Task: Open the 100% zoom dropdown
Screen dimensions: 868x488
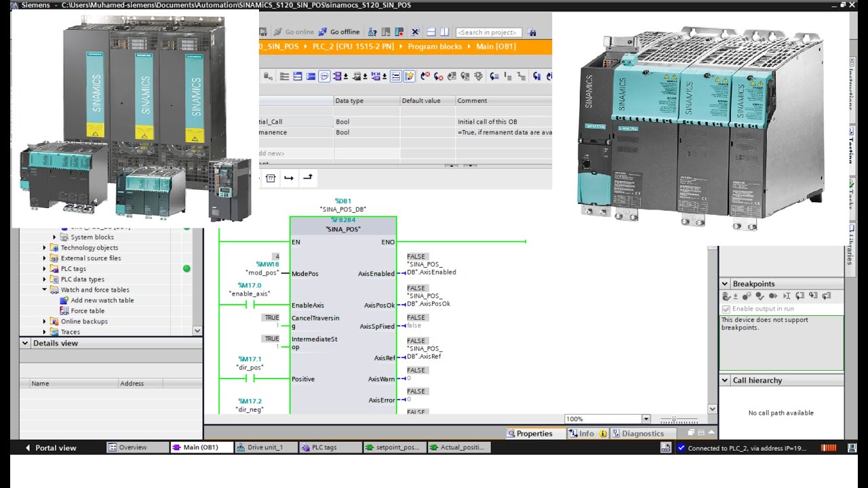Action: [x=646, y=419]
